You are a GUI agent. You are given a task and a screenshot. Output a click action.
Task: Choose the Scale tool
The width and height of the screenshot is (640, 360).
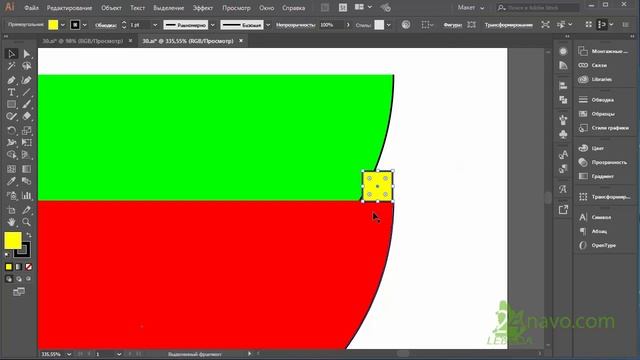[27, 131]
